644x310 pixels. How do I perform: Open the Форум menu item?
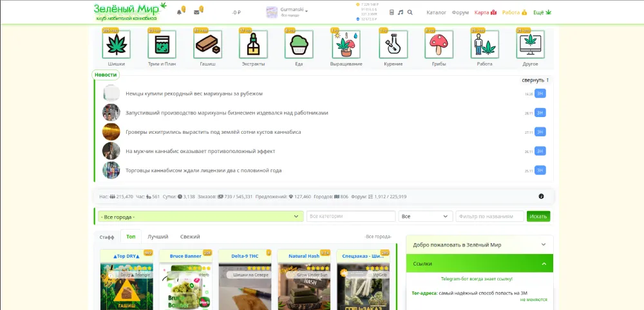(x=460, y=12)
